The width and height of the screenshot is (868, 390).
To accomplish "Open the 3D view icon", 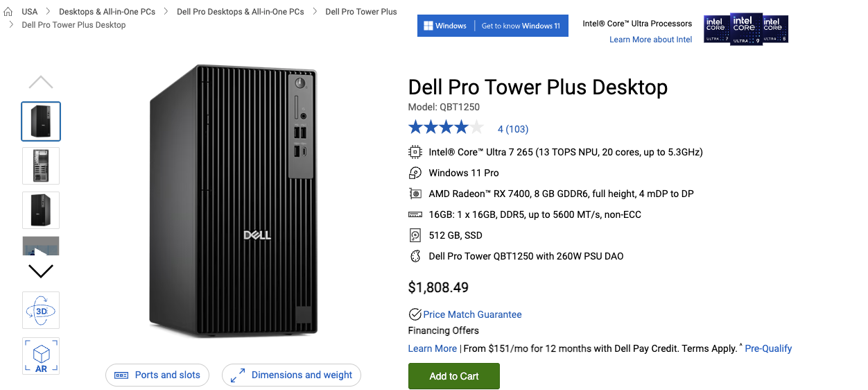I will point(41,310).
